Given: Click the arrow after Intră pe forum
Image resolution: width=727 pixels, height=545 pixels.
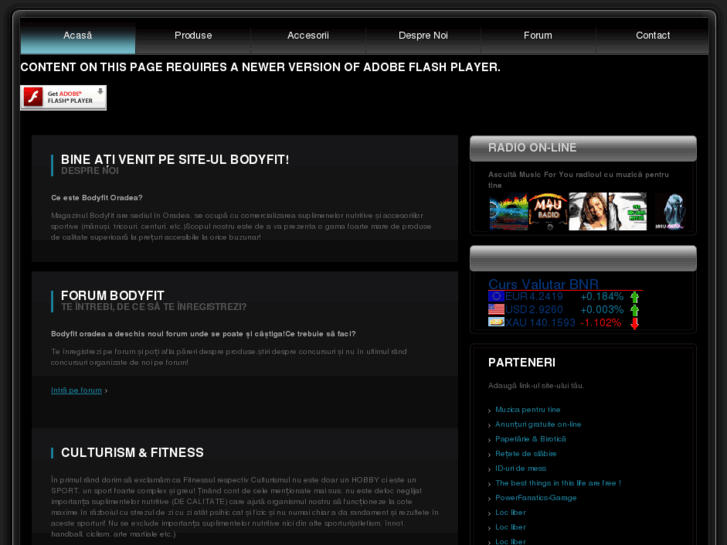Looking at the screenshot, I should click(x=106, y=391).
